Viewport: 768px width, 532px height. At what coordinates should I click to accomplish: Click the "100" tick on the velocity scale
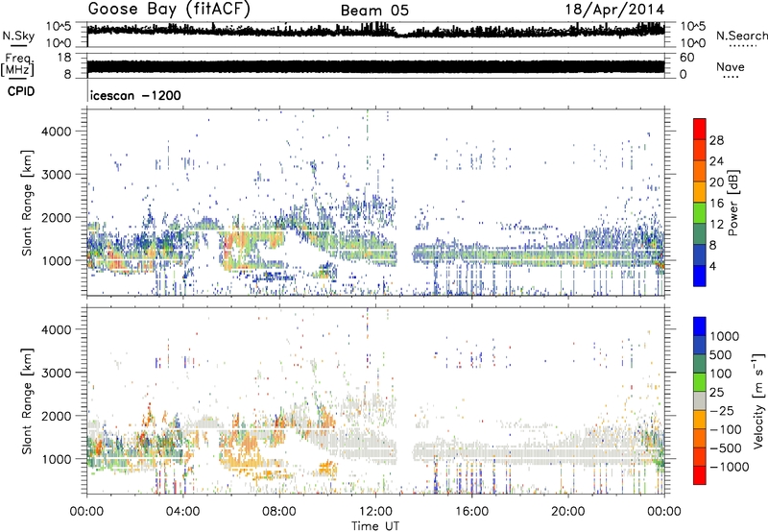pos(721,374)
